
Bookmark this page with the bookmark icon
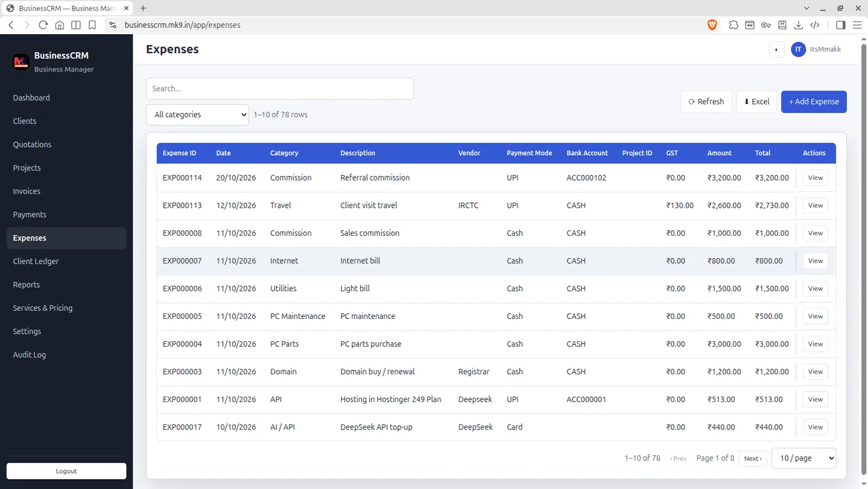tap(92, 25)
